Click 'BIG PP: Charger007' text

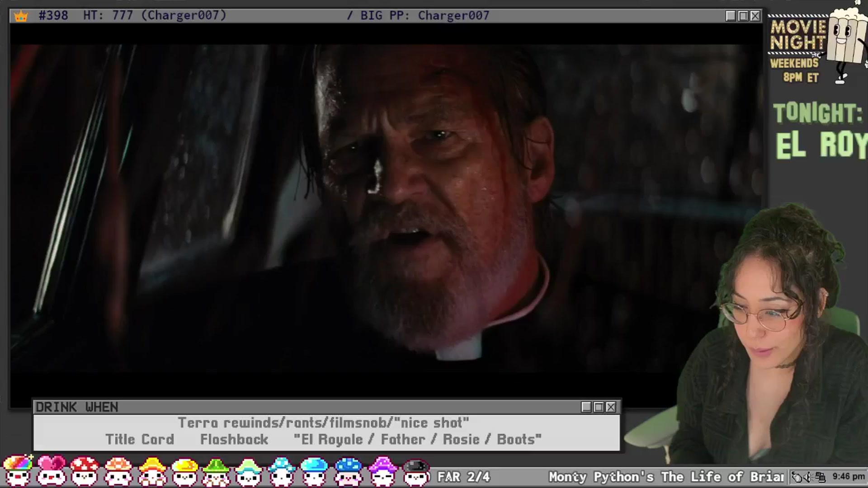click(x=425, y=15)
